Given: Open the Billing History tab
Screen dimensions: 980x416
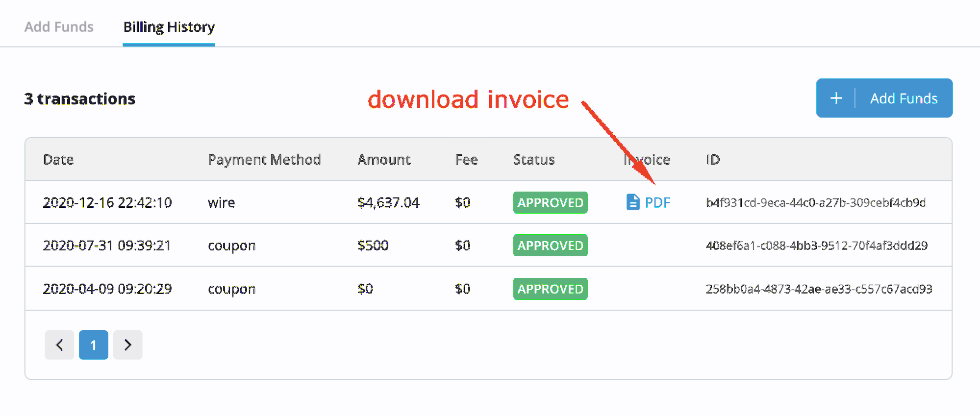Looking at the screenshot, I should click(x=169, y=27).
